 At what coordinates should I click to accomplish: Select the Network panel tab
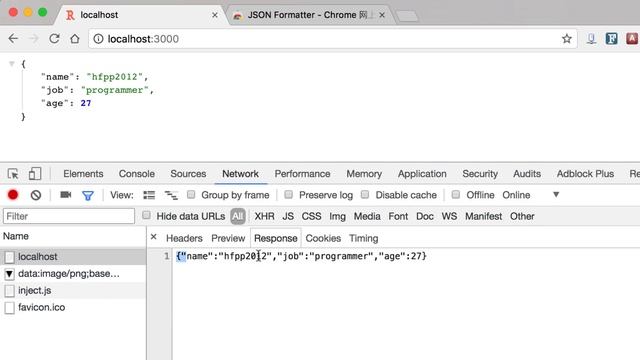[x=240, y=174]
